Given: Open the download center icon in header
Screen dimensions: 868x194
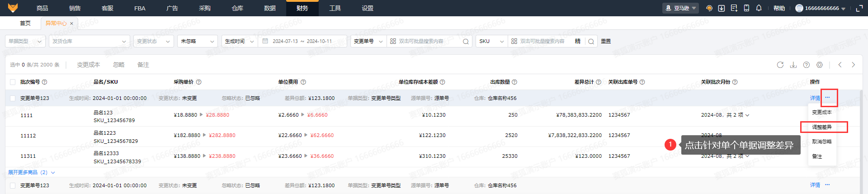Looking at the screenshot, I should 722,8.
